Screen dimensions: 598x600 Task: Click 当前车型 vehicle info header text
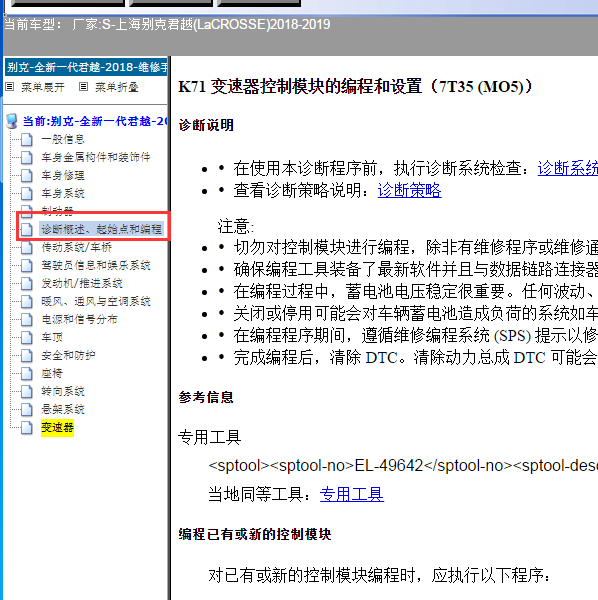[x=167, y=24]
